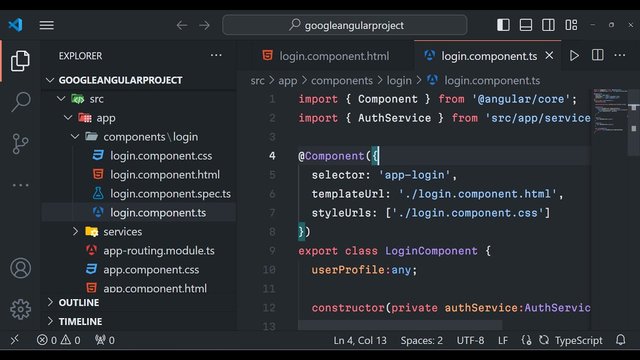
Task: Click the editor horizontal scrollbar
Action: 400,325
